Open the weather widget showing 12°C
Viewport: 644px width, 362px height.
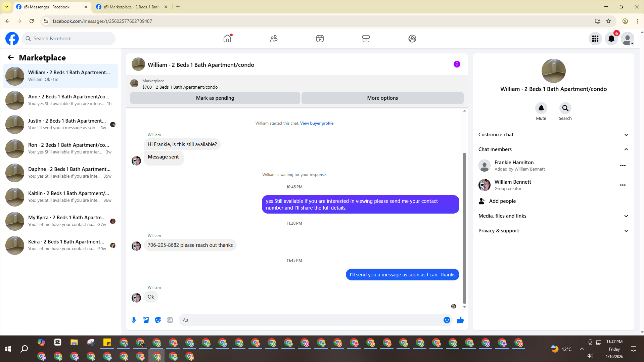pos(561,349)
